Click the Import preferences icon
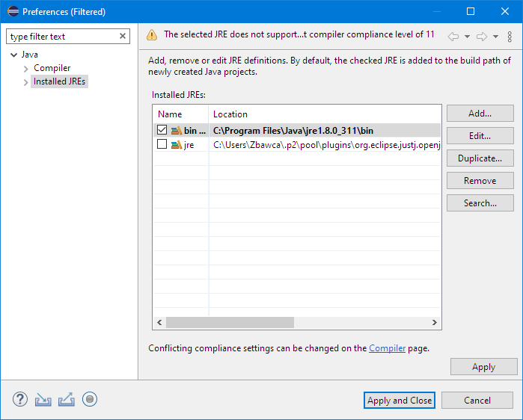Viewport: 523px width, 420px height. tap(43, 400)
